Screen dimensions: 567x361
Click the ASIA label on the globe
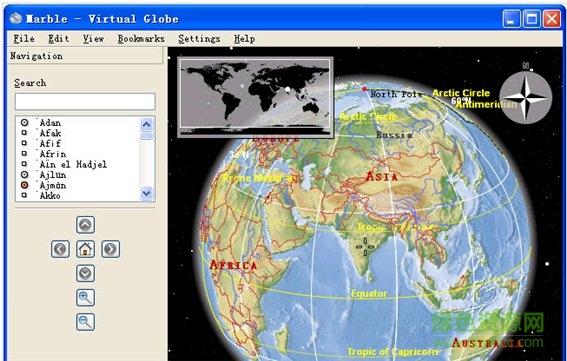(381, 176)
